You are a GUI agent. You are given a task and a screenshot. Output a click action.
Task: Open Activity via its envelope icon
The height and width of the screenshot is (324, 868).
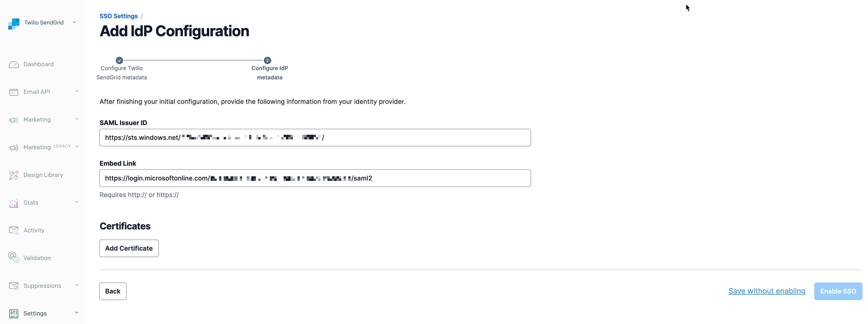pyautogui.click(x=13, y=230)
